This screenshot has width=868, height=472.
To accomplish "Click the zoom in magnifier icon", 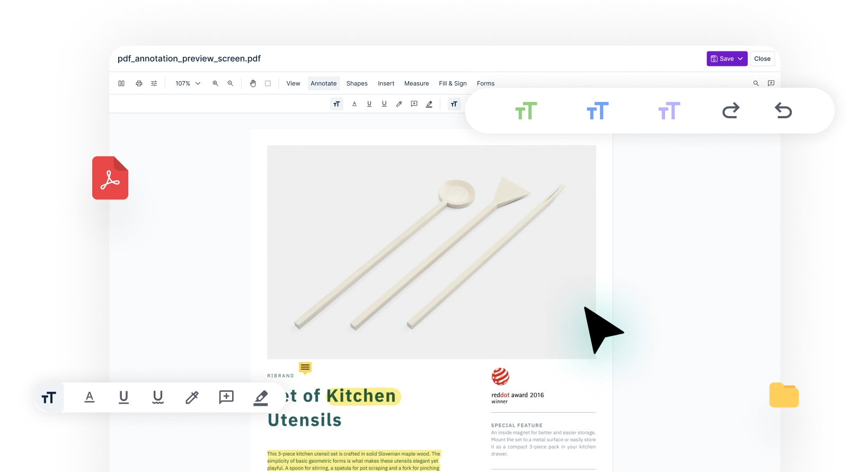I will pyautogui.click(x=216, y=83).
